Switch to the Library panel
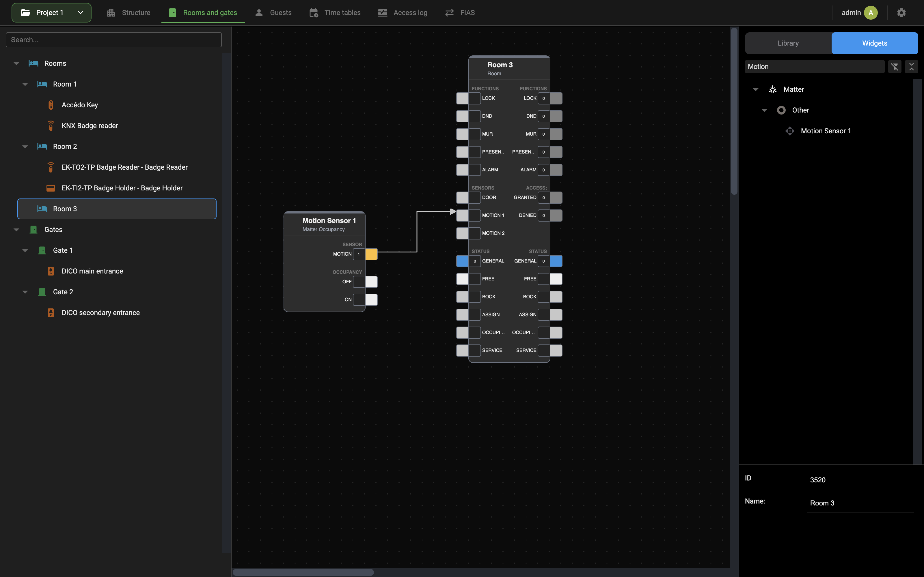 click(788, 43)
